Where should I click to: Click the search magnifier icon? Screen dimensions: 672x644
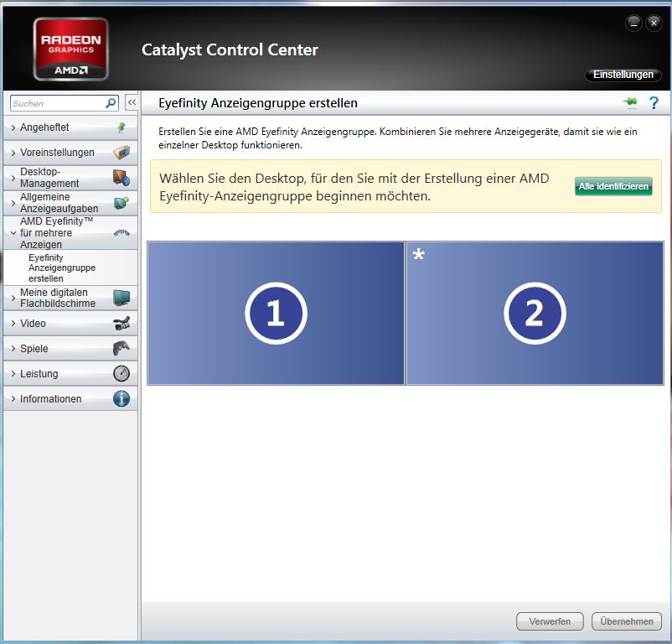coord(111,103)
